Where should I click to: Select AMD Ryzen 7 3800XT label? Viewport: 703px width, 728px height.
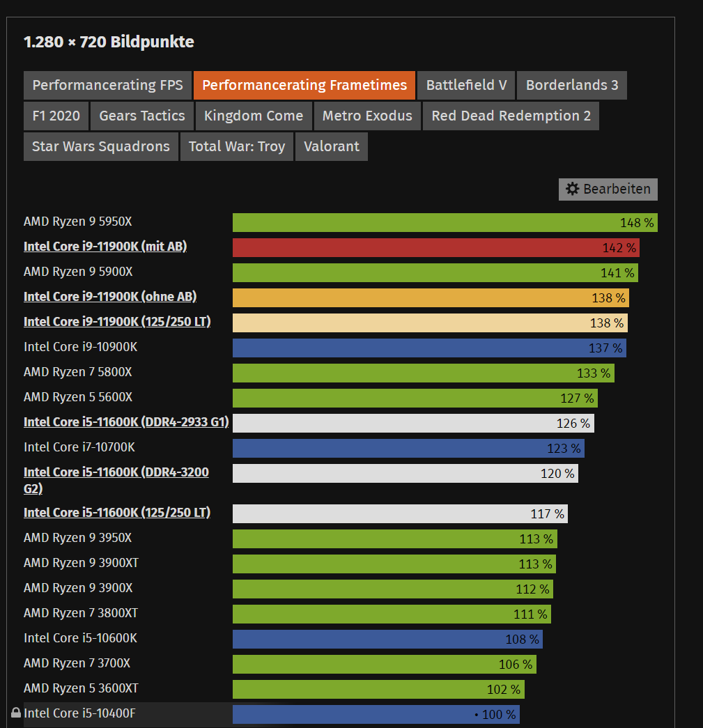tap(81, 612)
